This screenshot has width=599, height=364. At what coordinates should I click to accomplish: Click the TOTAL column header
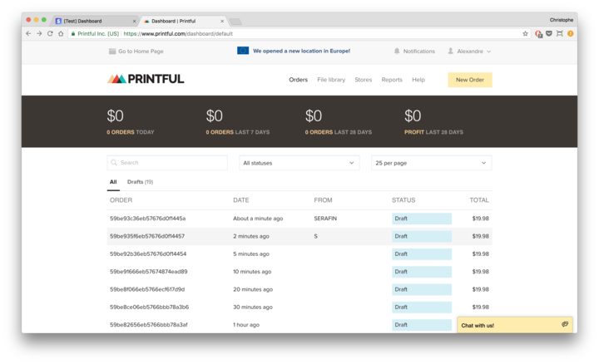479,200
